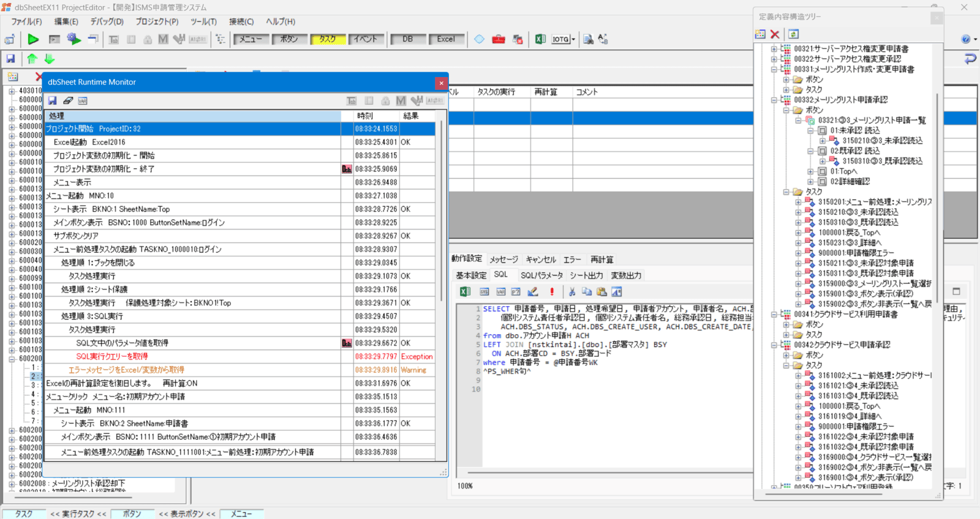This screenshot has height=519, width=980.
Task: Collapse the 00332:メーリングリスト申請承認 tree node
Action: 774,100
